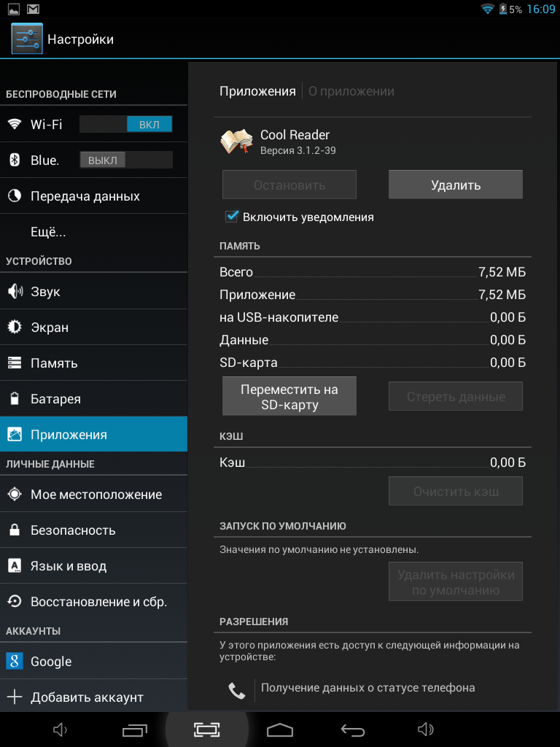
Task: Go back to 'Приложения' breadcrumb
Action: [x=257, y=91]
